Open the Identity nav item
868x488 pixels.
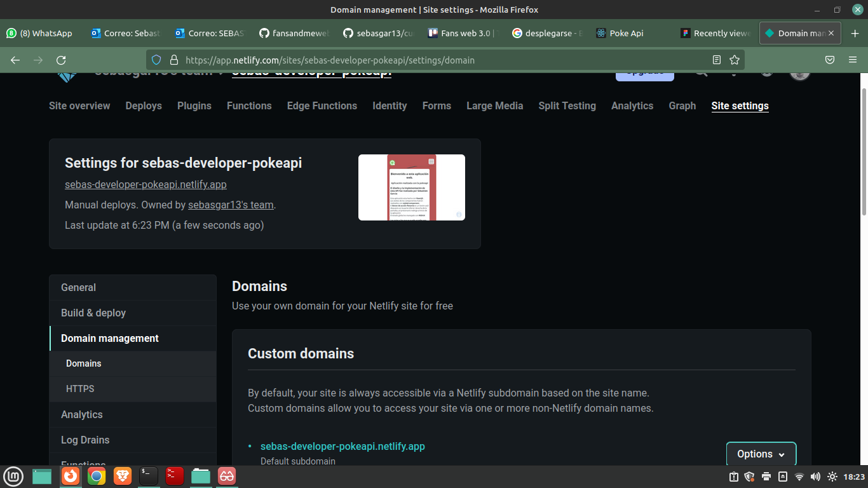pyautogui.click(x=390, y=105)
